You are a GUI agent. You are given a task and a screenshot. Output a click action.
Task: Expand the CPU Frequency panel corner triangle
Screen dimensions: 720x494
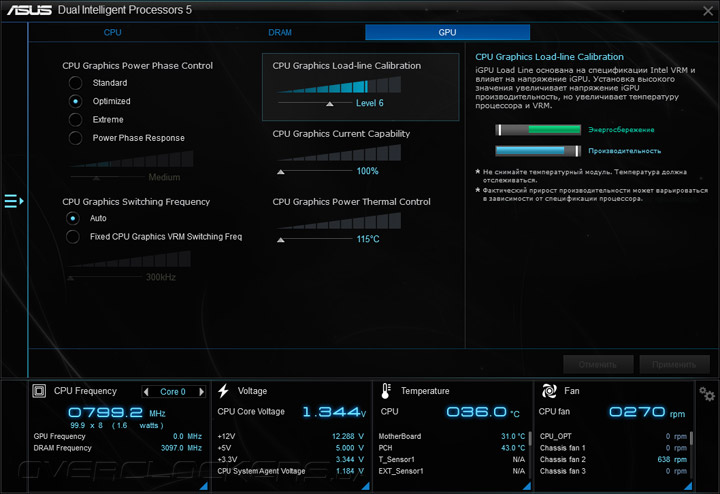point(203,486)
